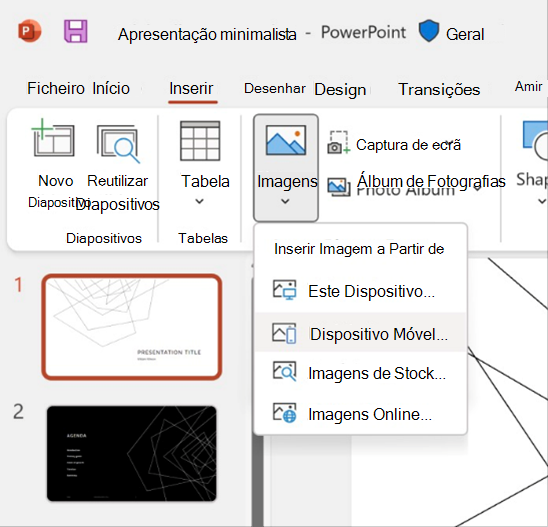548x527 pixels.
Task: Expand the Shapes dropdown chevron
Action: click(x=542, y=201)
